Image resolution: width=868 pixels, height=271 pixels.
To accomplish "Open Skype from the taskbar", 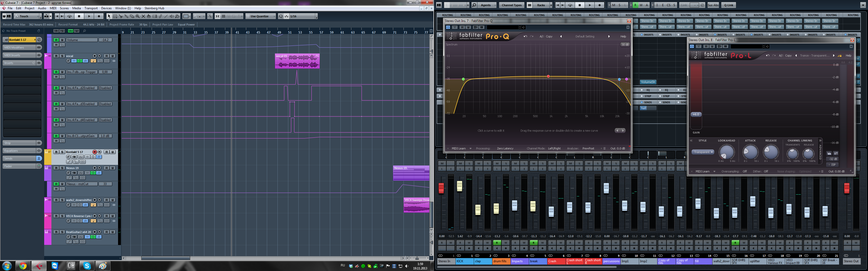I will click(x=87, y=266).
